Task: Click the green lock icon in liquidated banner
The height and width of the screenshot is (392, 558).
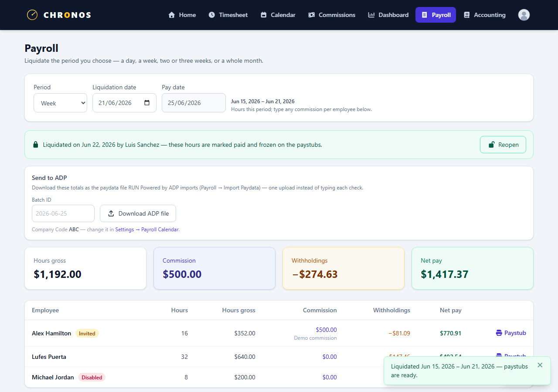Action: pyautogui.click(x=36, y=145)
